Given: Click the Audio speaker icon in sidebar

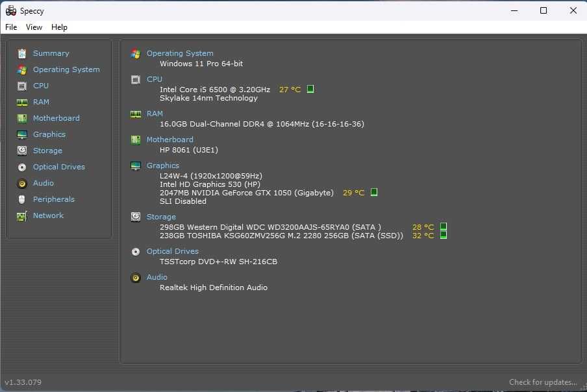Looking at the screenshot, I should pos(22,183).
